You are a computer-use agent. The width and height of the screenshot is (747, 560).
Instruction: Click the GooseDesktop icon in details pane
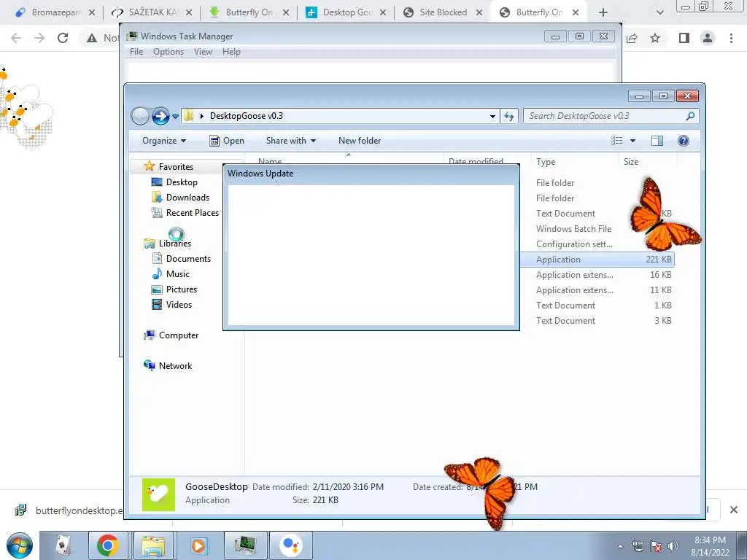(158, 495)
